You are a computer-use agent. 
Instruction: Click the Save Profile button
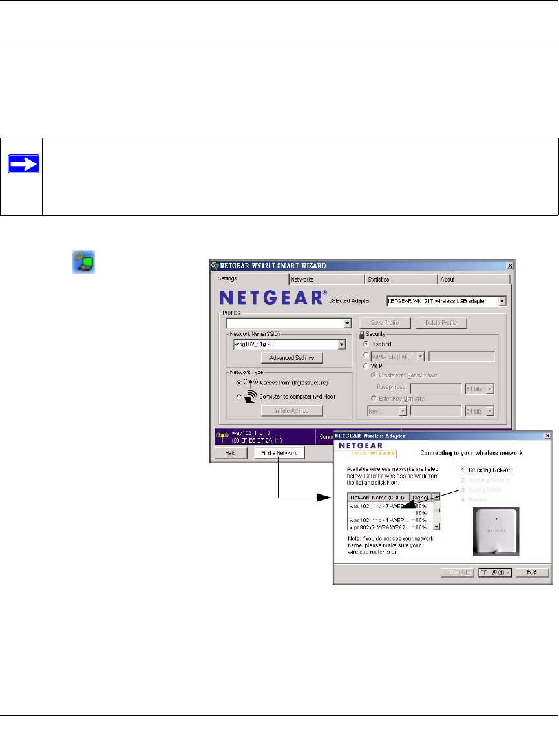385,323
